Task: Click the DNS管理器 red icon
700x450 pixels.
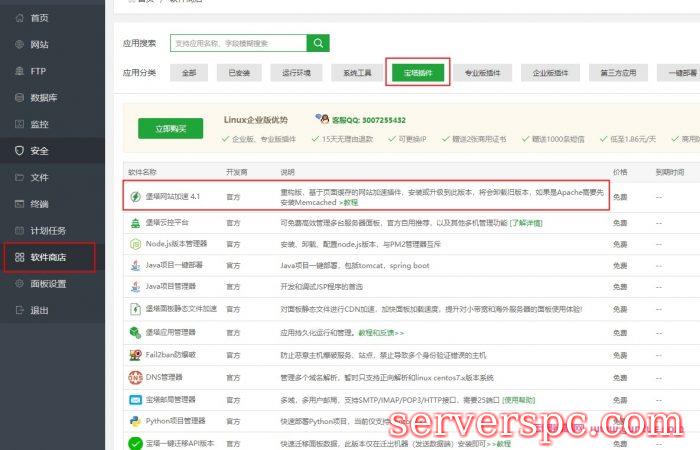Action: 135,377
